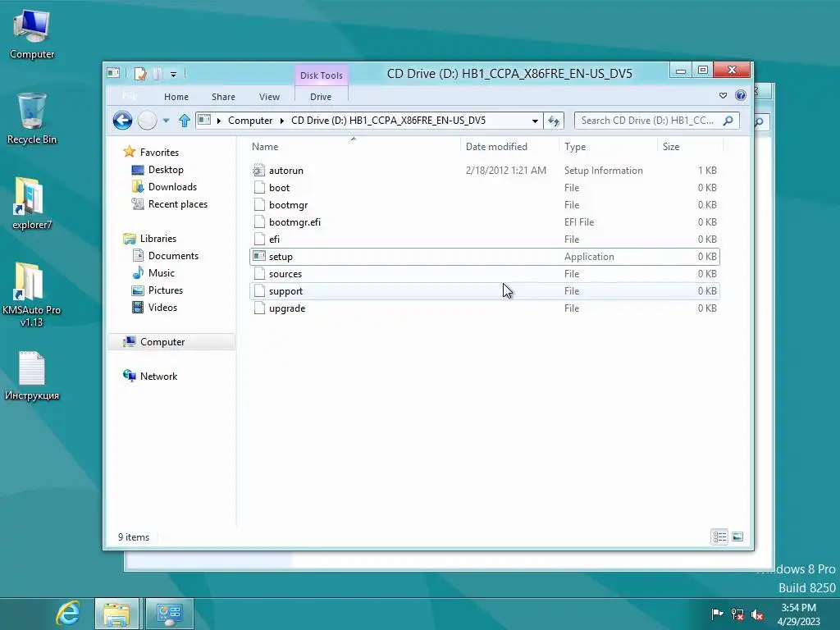Select the sources file
The width and height of the screenshot is (840, 630).
484,274
